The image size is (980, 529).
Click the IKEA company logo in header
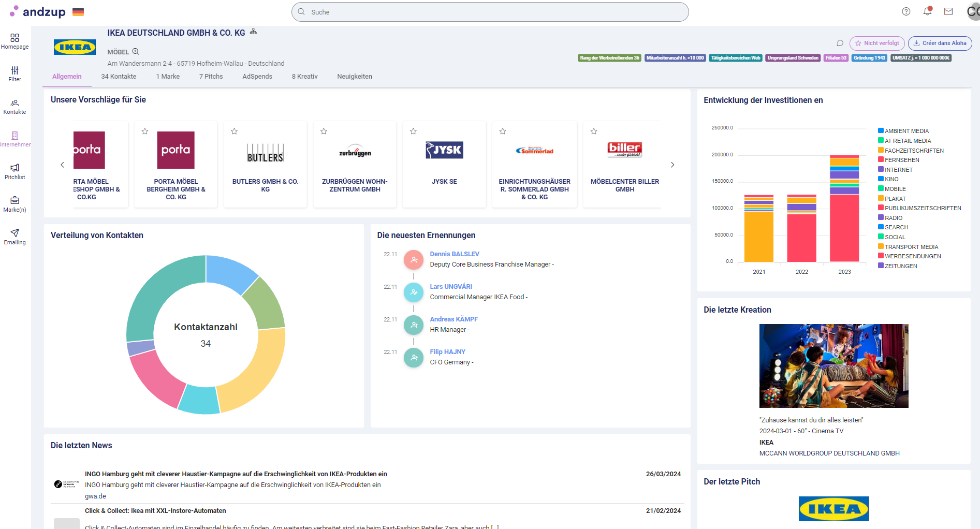coord(75,47)
